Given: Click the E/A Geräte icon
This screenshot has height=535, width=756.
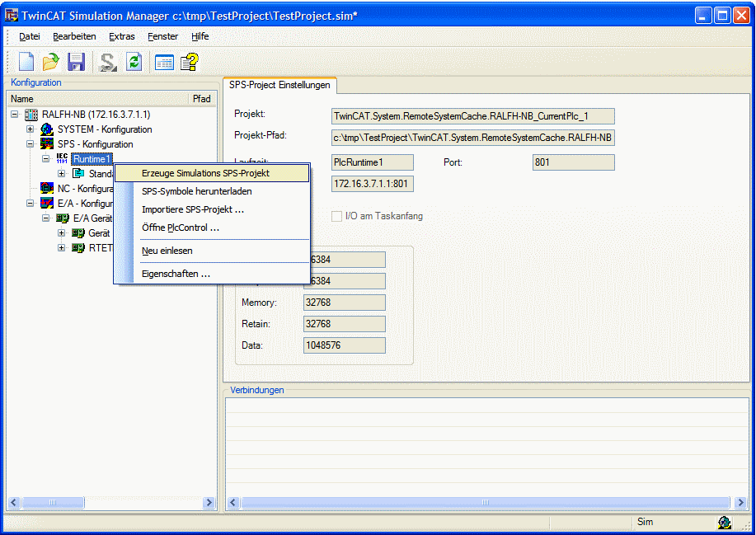Looking at the screenshot, I should pos(62,218).
